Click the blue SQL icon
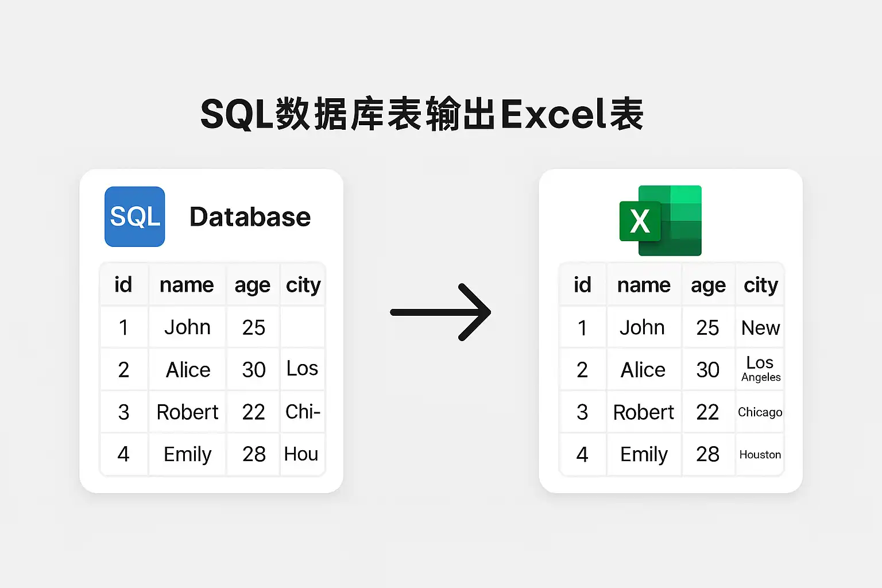This screenshot has width=882, height=588. point(135,217)
